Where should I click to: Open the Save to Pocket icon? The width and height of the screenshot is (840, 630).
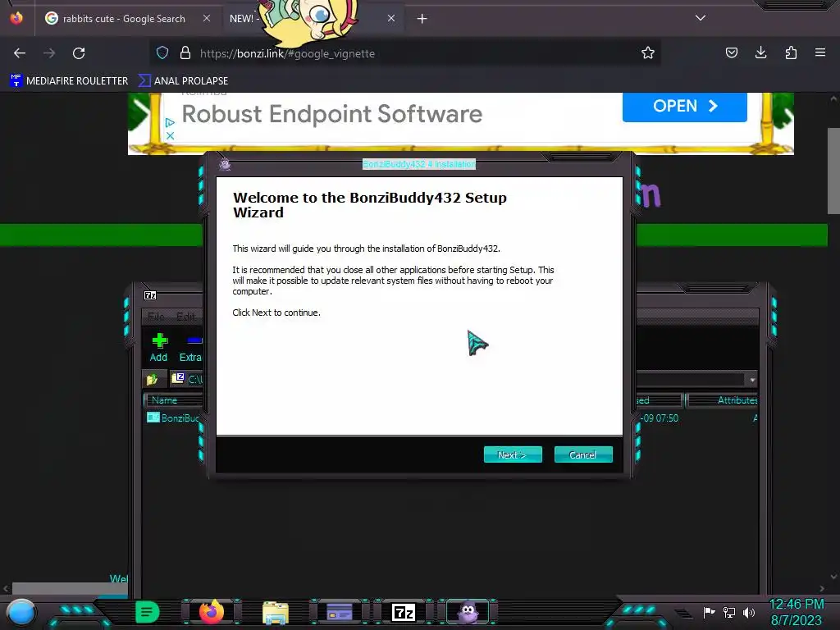coord(731,52)
